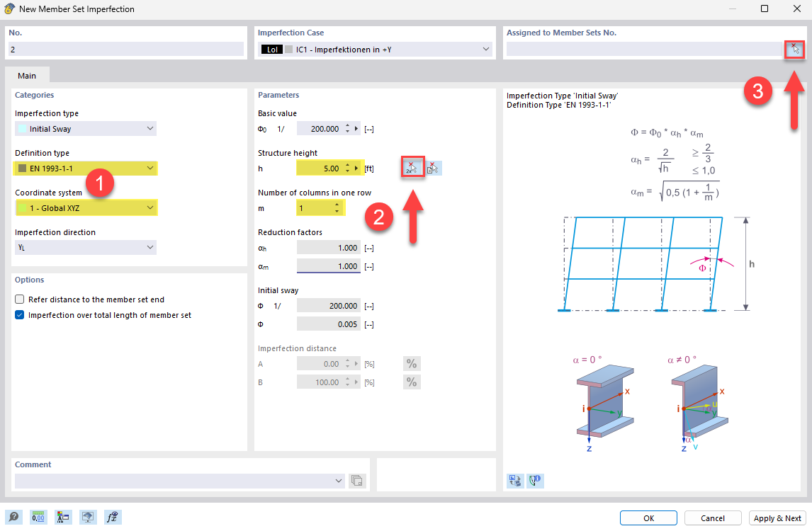Open the help for this dialog
This screenshot has height=531, width=812.
coord(15,517)
